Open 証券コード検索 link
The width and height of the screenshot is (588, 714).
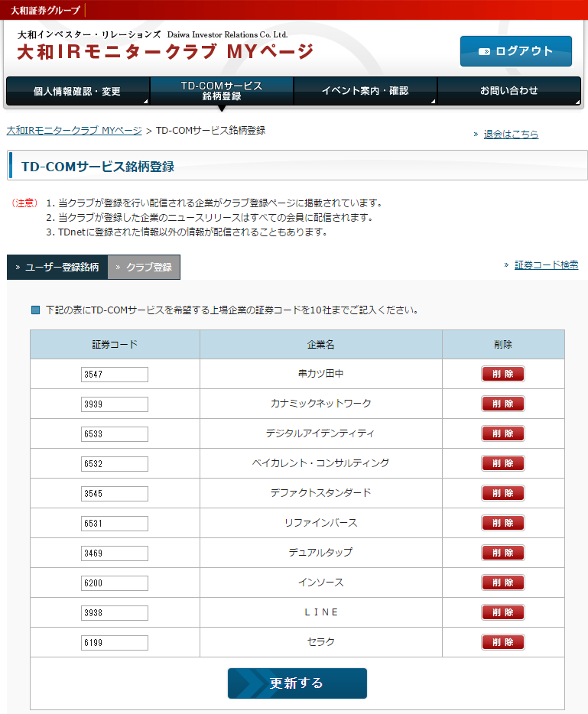click(x=546, y=265)
